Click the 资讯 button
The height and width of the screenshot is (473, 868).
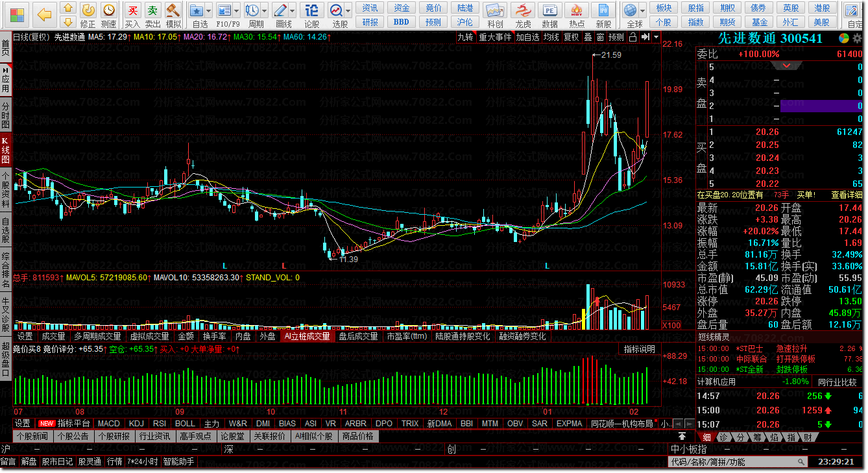pos(370,8)
